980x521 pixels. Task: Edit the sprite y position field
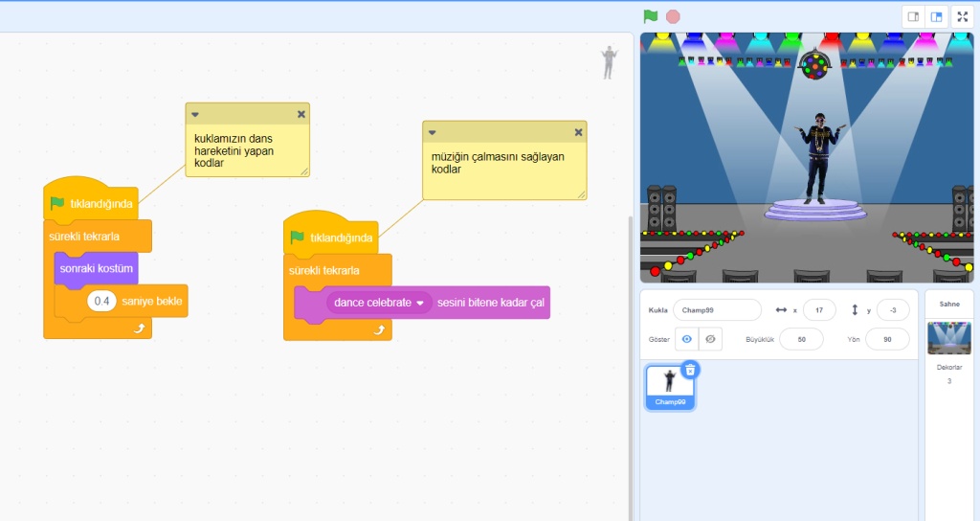click(893, 309)
